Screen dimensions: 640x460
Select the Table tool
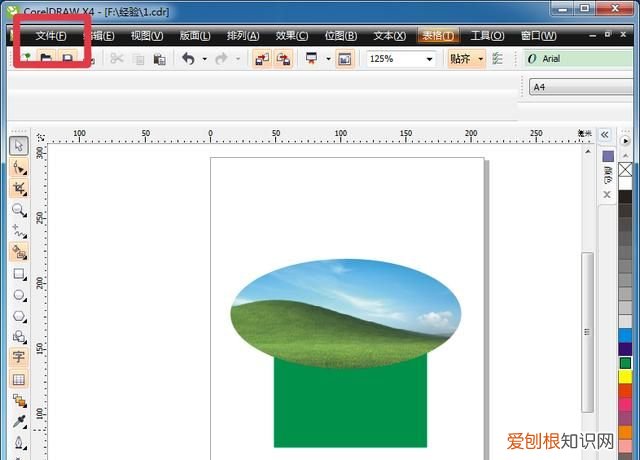(19, 380)
